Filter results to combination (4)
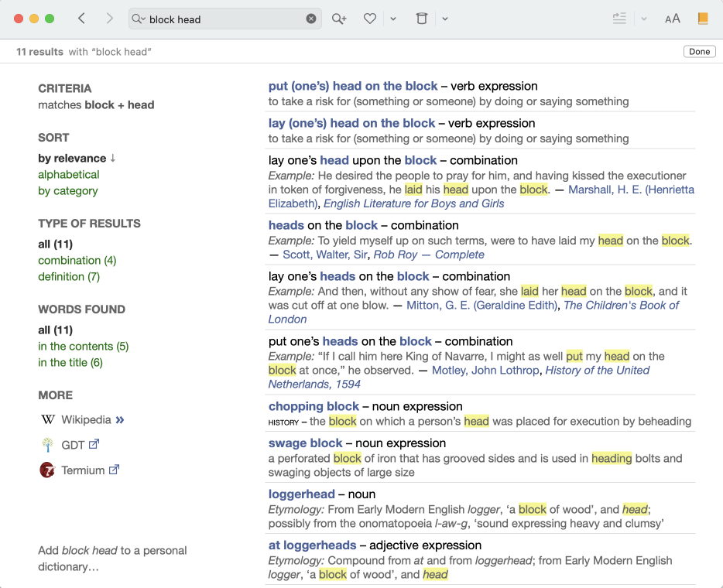The height and width of the screenshot is (588, 723). pyautogui.click(x=77, y=261)
